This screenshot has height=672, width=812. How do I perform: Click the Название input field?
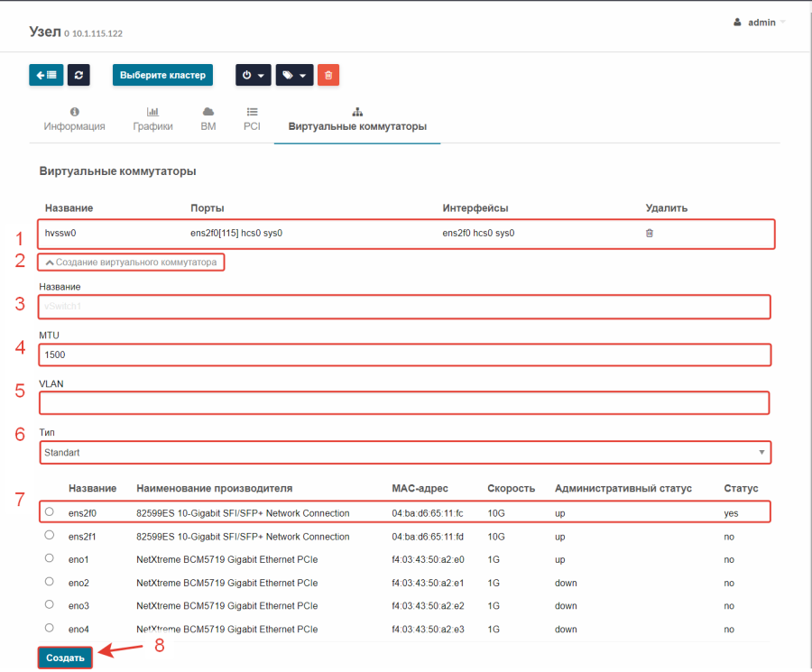pyautogui.click(x=404, y=307)
